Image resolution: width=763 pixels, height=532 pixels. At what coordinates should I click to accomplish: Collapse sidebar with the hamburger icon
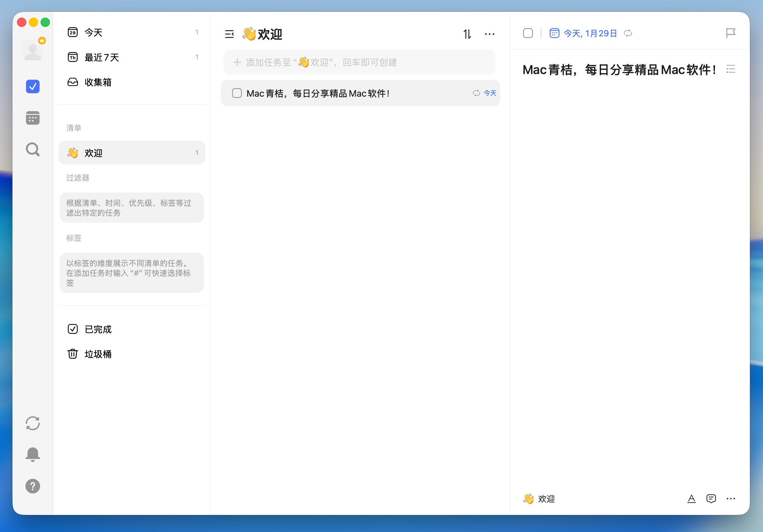click(x=229, y=34)
